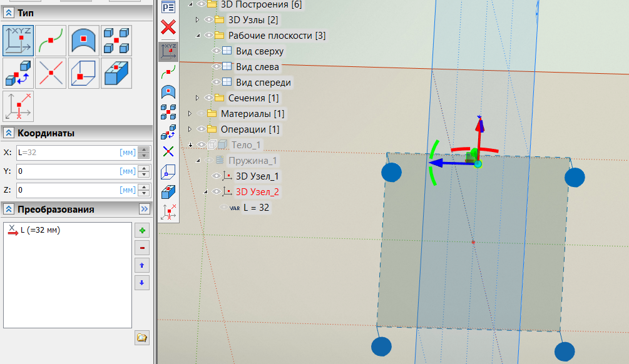Pick the two-cubes-with-arrows node type in Тип panel
Image resolution: width=629 pixels, height=364 pixels.
click(18, 73)
